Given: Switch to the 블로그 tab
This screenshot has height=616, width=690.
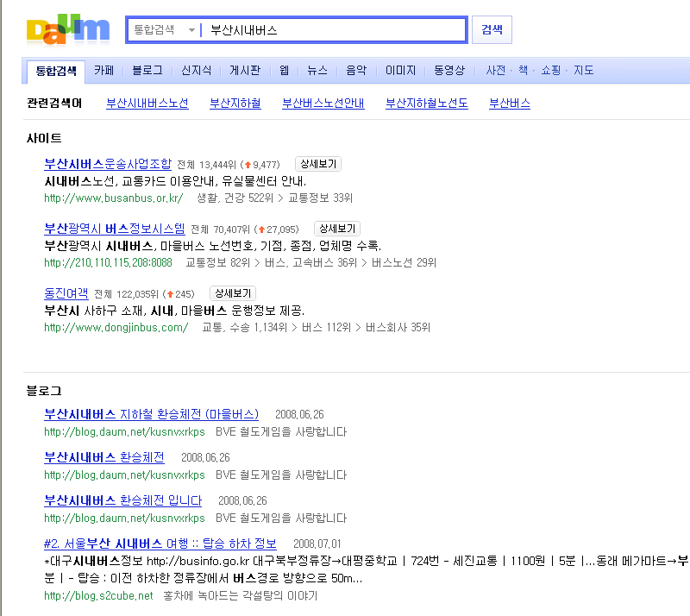Looking at the screenshot, I should (147, 71).
